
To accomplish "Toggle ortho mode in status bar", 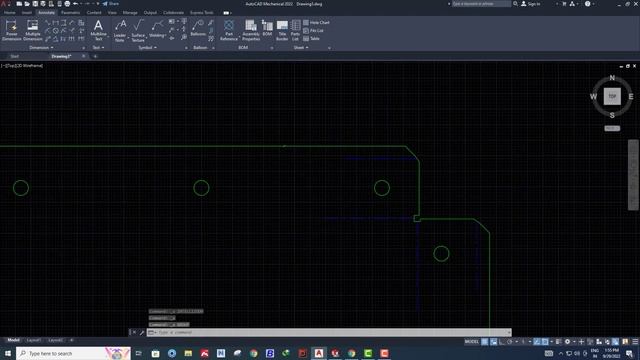I will coord(502,342).
